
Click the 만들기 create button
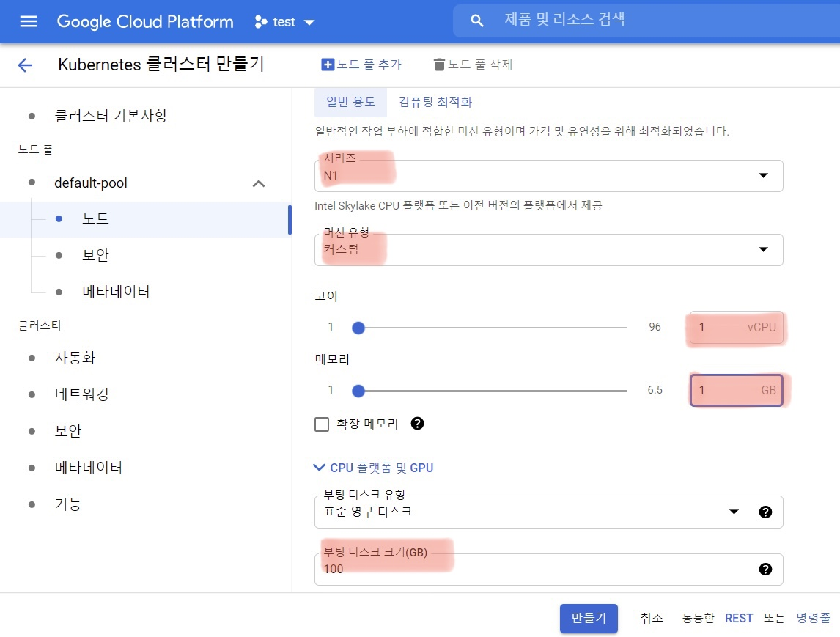click(589, 618)
